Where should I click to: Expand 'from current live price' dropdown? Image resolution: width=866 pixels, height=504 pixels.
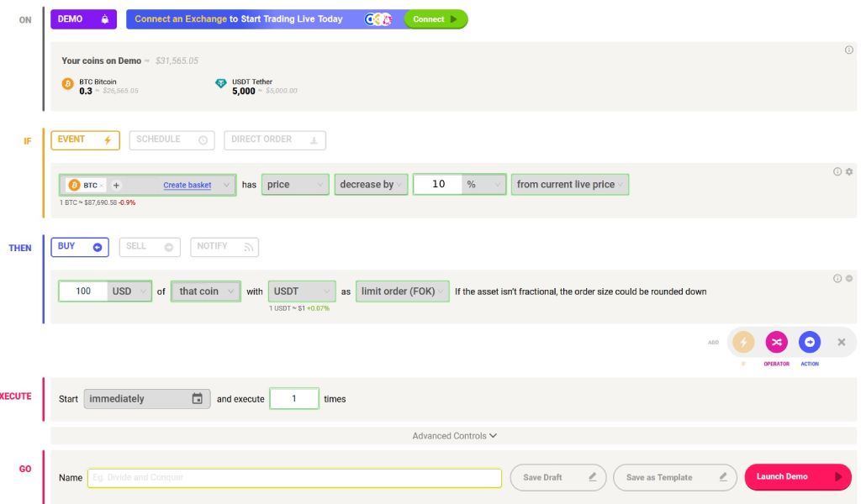coord(570,184)
